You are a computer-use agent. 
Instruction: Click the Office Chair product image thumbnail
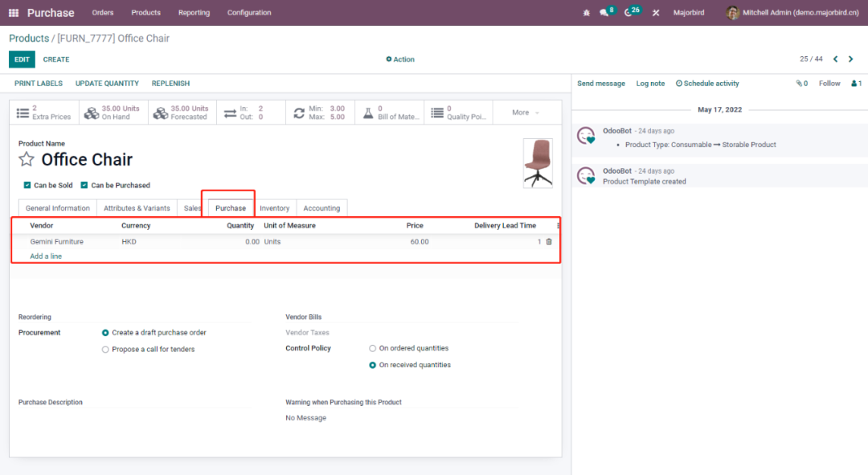(x=538, y=163)
